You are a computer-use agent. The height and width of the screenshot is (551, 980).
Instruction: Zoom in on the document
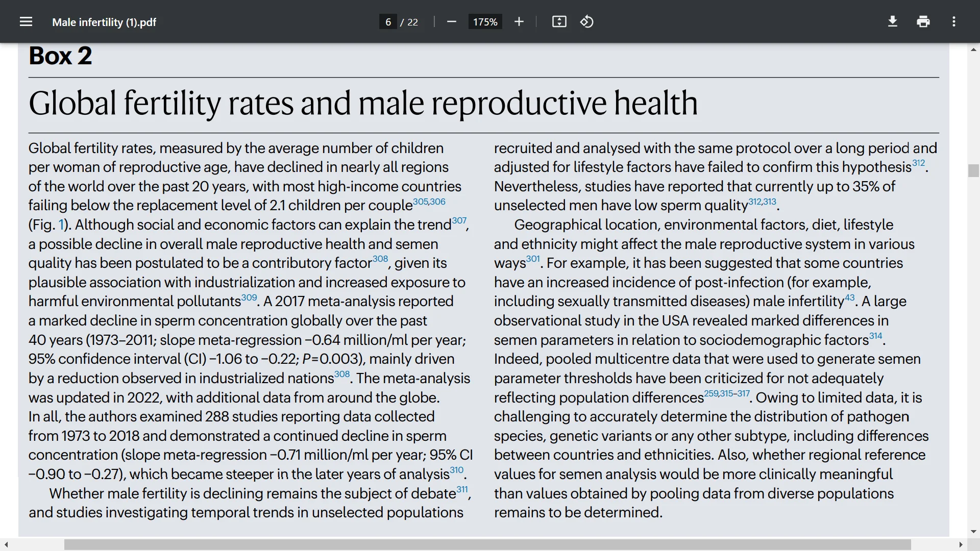click(519, 21)
